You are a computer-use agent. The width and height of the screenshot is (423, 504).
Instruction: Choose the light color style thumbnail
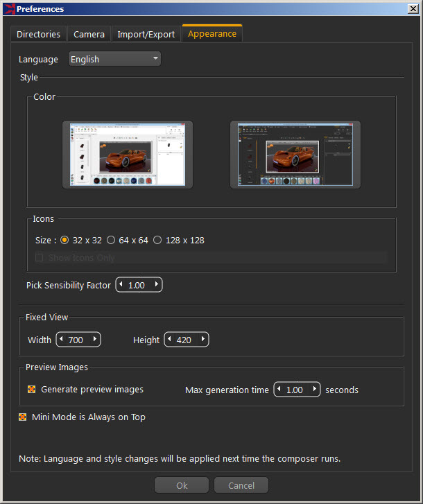click(x=128, y=155)
